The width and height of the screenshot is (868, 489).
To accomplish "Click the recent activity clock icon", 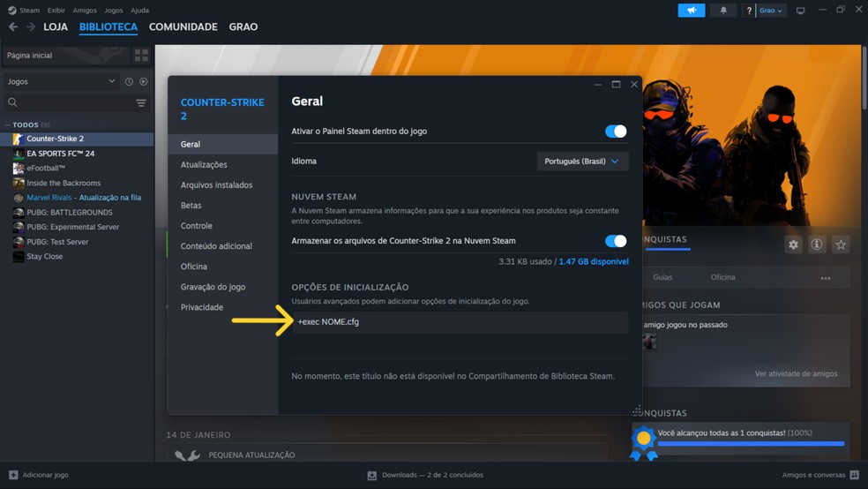I will click(x=129, y=81).
